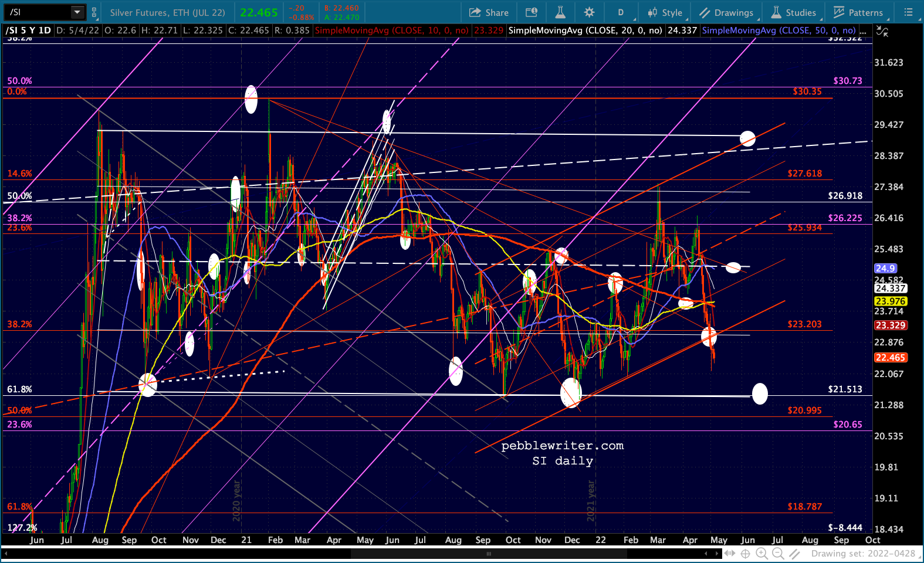Open the Studies menu

point(794,12)
